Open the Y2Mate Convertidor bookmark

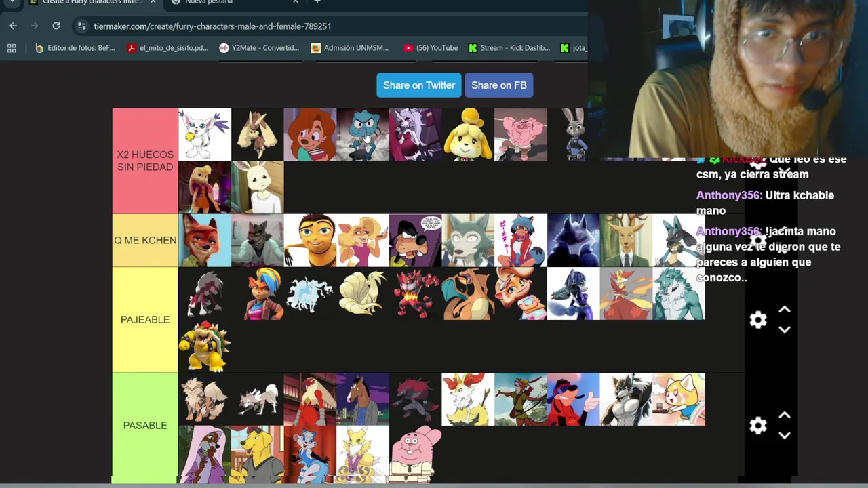tap(259, 48)
